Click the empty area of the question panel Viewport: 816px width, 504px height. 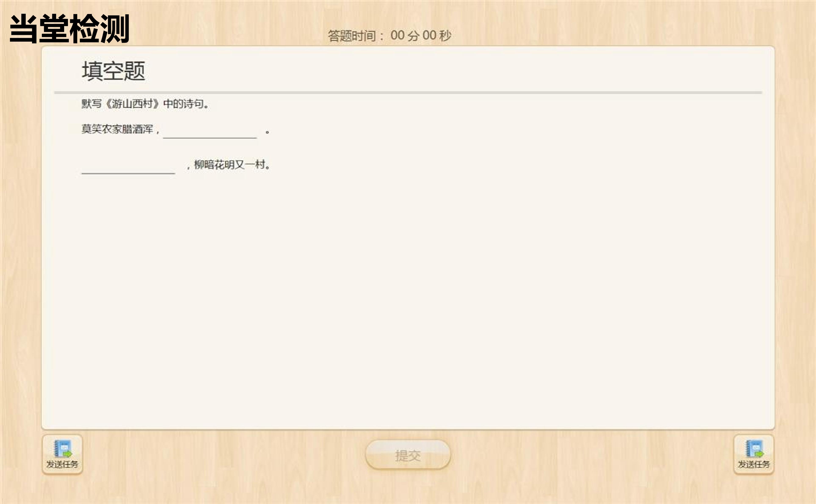(408, 283)
